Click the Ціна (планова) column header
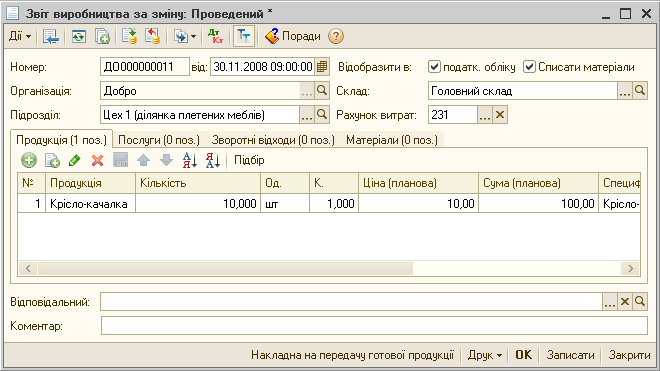660x371 pixels. point(418,183)
